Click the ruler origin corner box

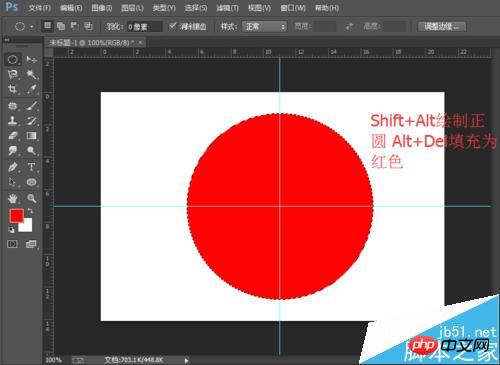coord(49,52)
